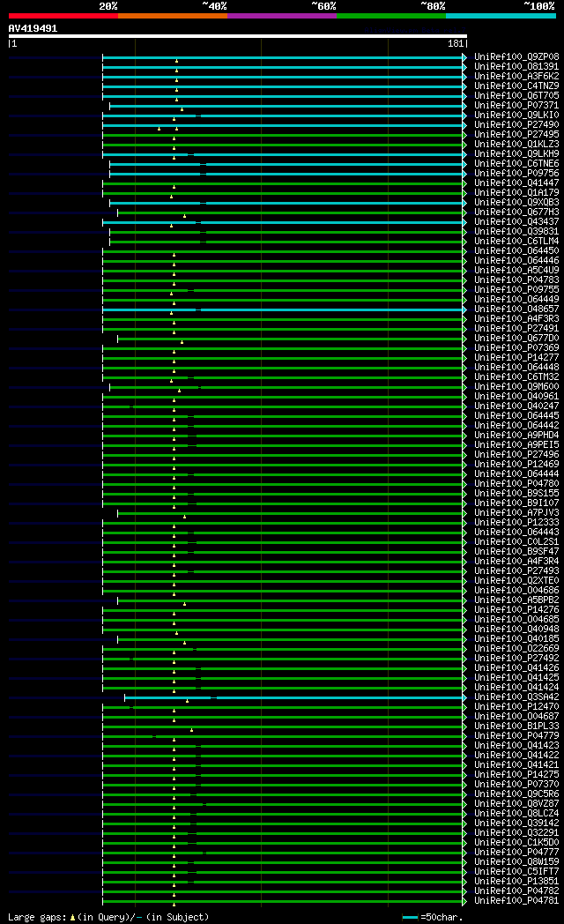Choose hit UniRef100_Q43437

point(517,222)
